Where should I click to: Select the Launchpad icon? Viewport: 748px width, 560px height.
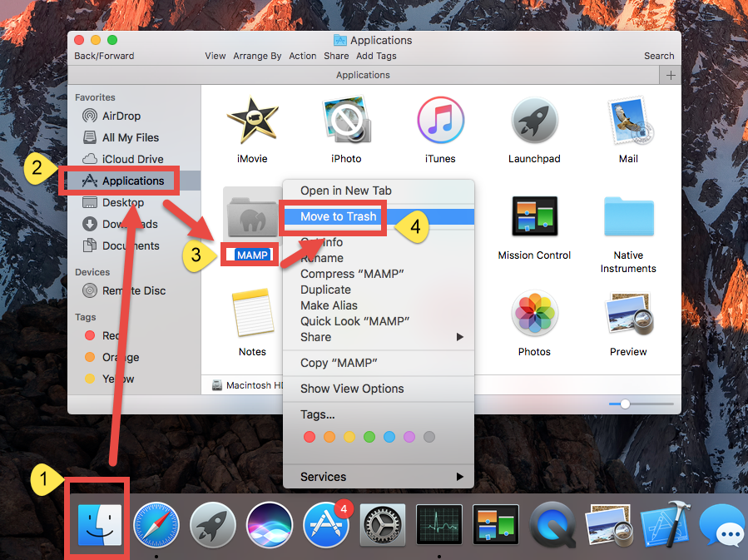click(534, 119)
